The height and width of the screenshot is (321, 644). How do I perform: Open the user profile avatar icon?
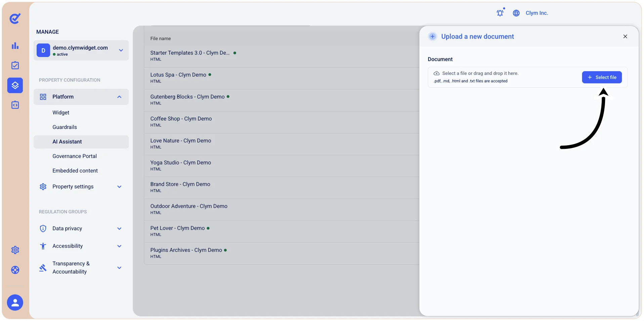point(15,303)
